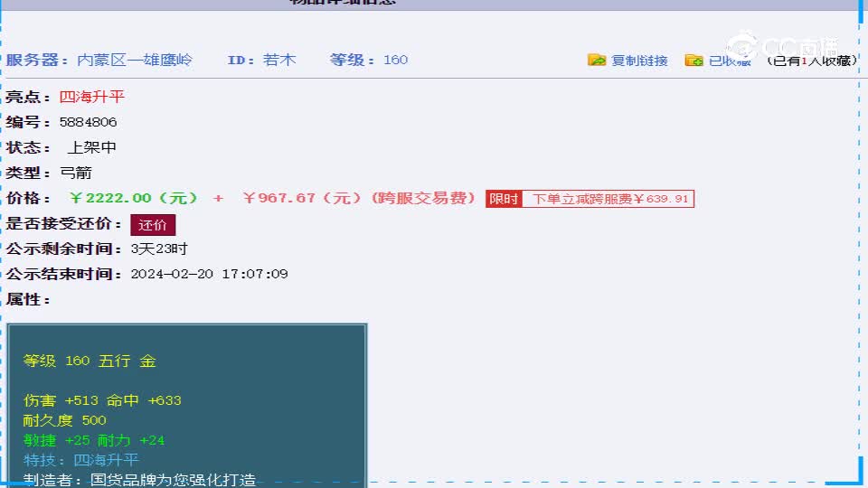Click the 已收藏 link
Screen dimensions: 868x488
pos(730,61)
